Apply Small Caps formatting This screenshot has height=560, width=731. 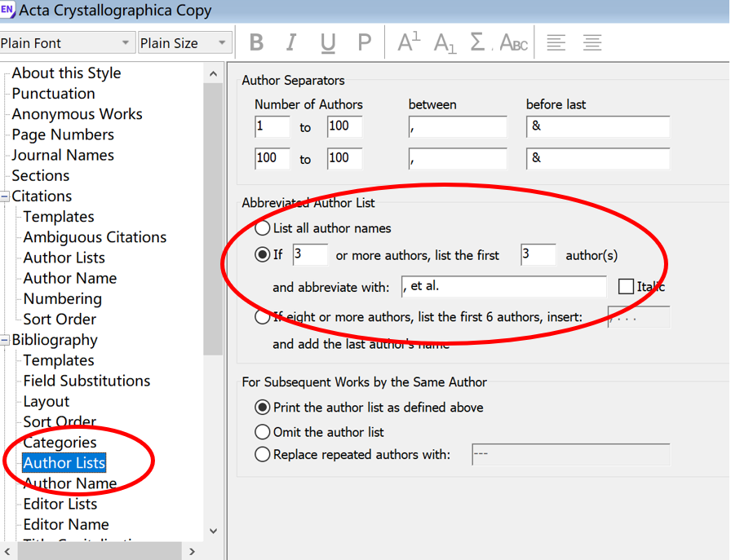tap(513, 43)
